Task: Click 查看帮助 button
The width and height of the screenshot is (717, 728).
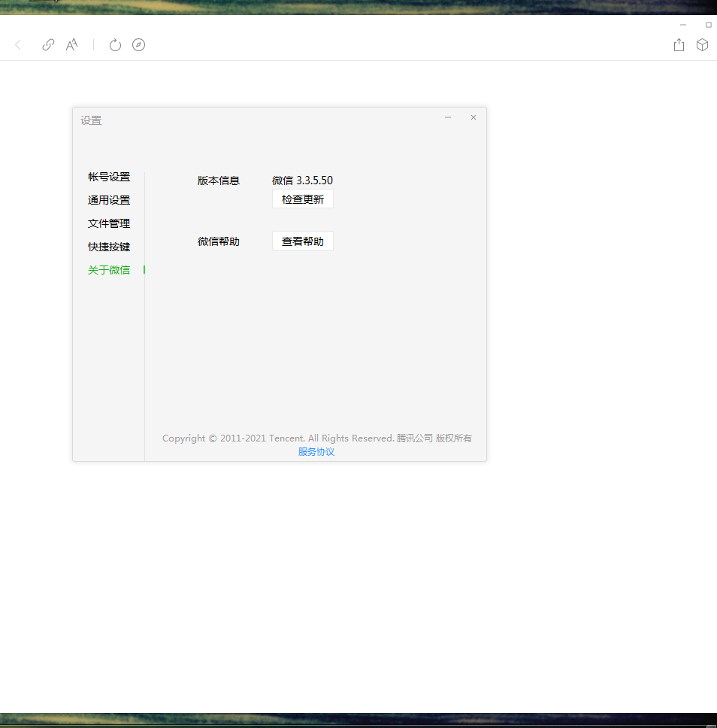Action: pos(303,241)
